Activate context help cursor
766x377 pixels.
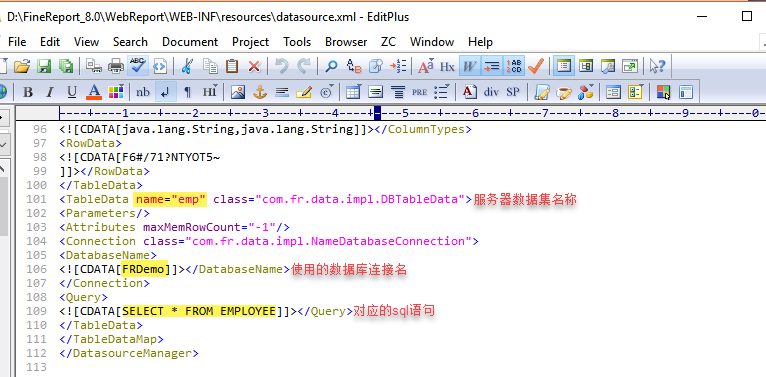658,66
